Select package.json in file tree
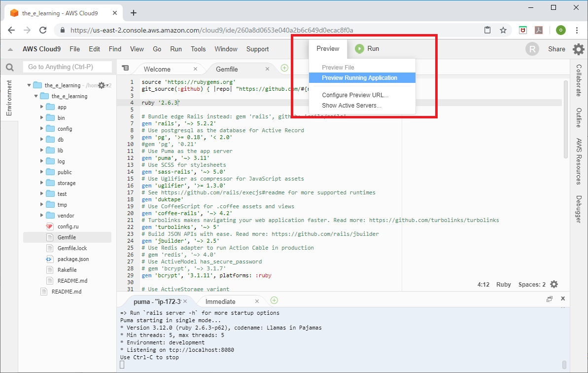Image resolution: width=588 pixels, height=373 pixels. (x=73, y=259)
